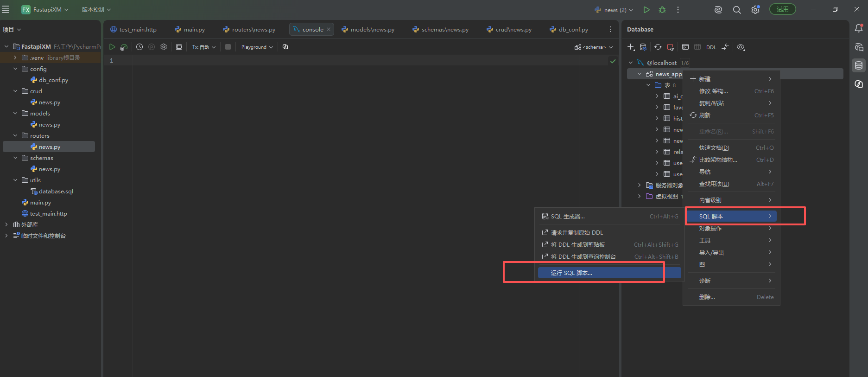Open Search Everywhere magnifier
Image resolution: width=868 pixels, height=377 pixels.
click(x=737, y=10)
